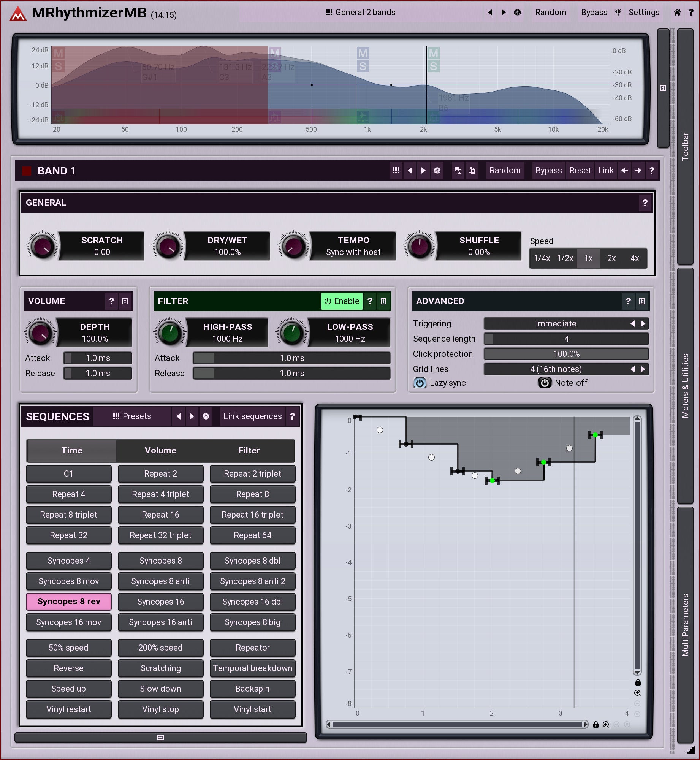Screen dimensions: 700x760
Task: Click the vertical zoom-in magnifier beside graph
Action: pos(637,693)
